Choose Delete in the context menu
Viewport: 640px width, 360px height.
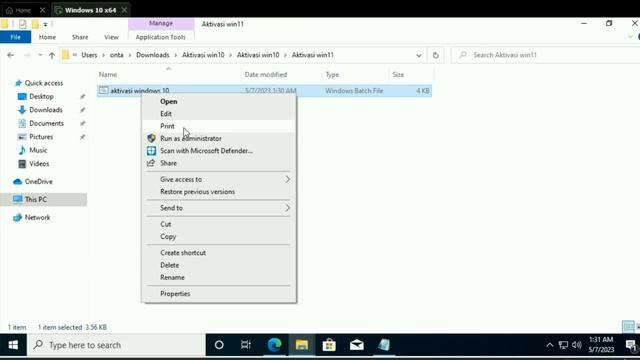[x=169, y=265]
